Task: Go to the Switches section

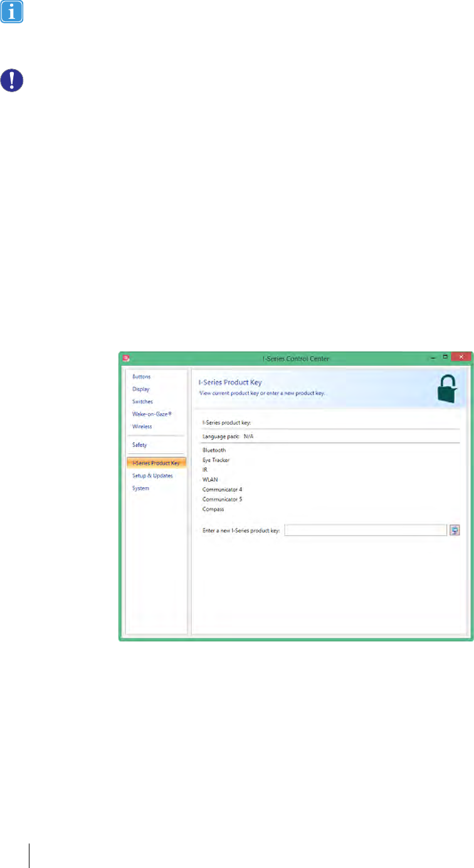Action: point(142,402)
